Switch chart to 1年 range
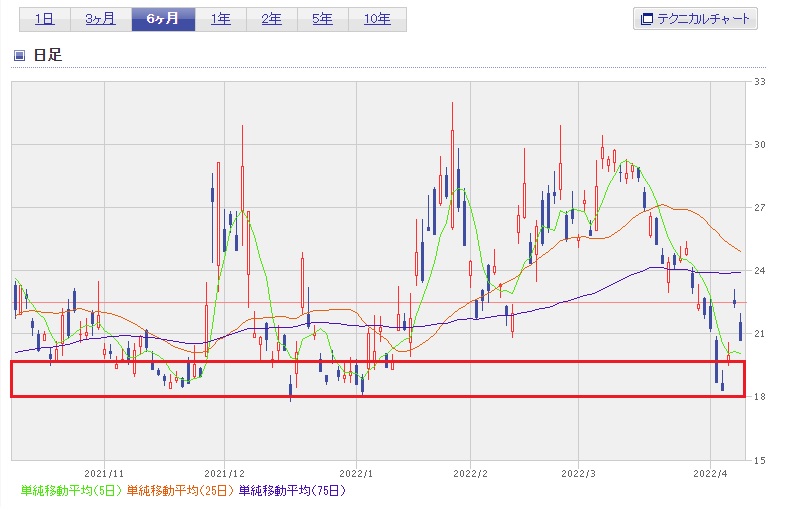 pyautogui.click(x=219, y=19)
